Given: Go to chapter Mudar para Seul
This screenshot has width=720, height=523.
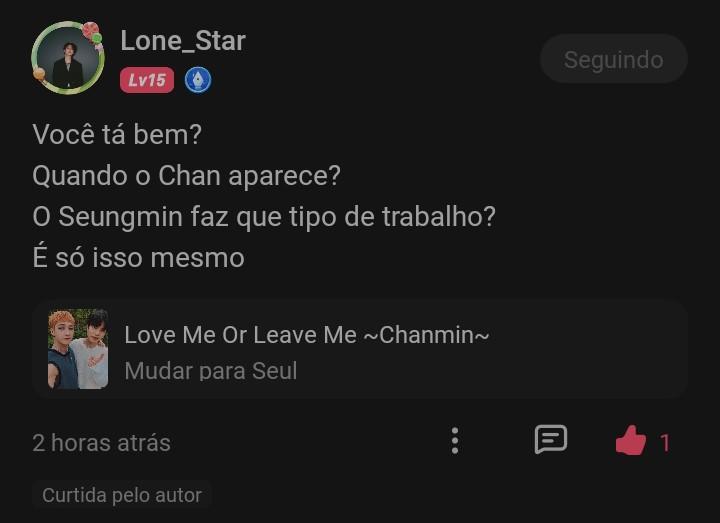Looking at the screenshot, I should pos(210,371).
